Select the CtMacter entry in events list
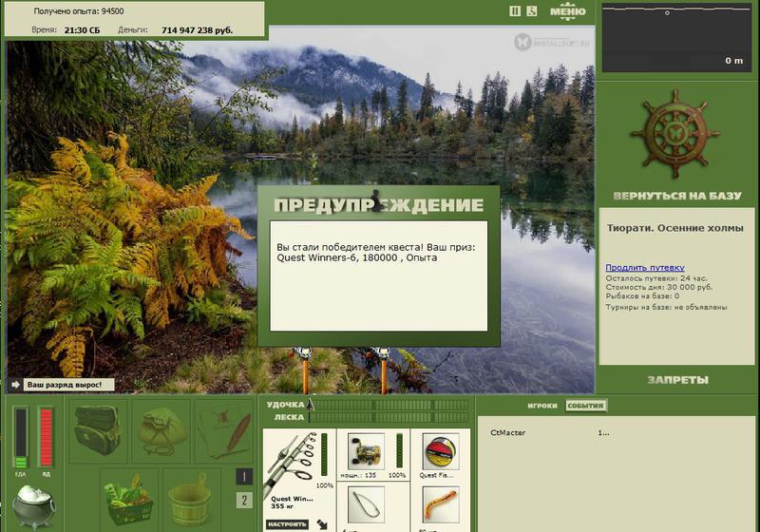 507,432
